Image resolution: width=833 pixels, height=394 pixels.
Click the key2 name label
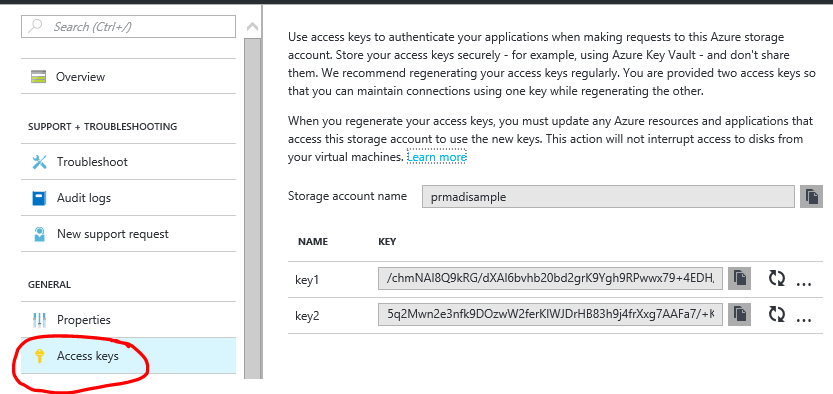(x=307, y=316)
